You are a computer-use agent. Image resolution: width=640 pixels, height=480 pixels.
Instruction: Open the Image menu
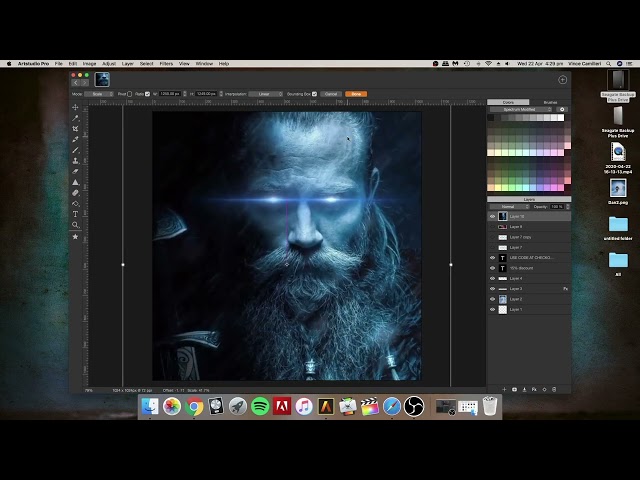point(89,64)
